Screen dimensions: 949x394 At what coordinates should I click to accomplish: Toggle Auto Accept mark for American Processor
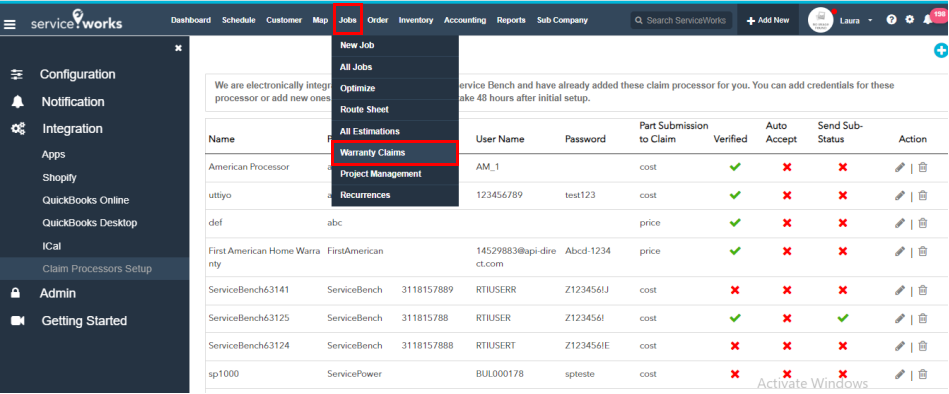(787, 167)
